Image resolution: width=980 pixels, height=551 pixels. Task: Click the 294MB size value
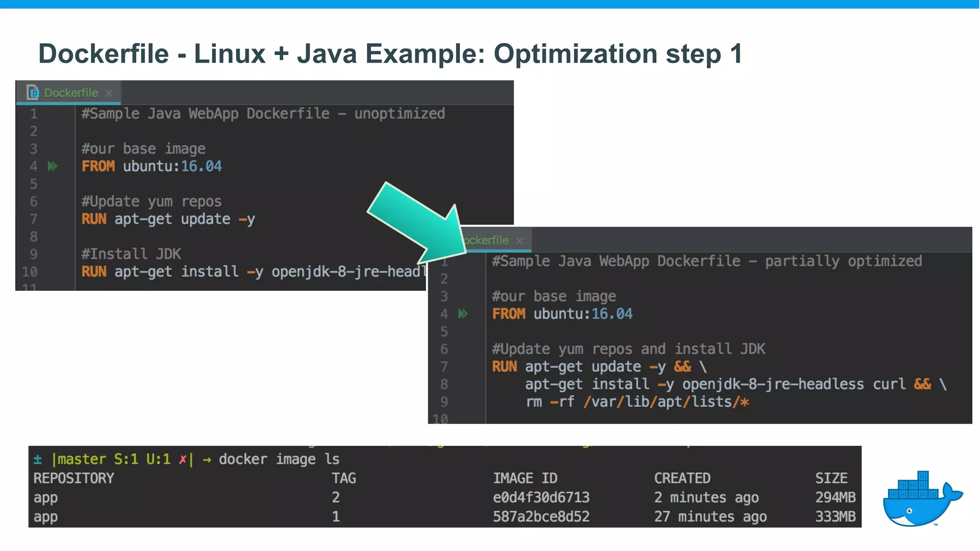coord(835,497)
